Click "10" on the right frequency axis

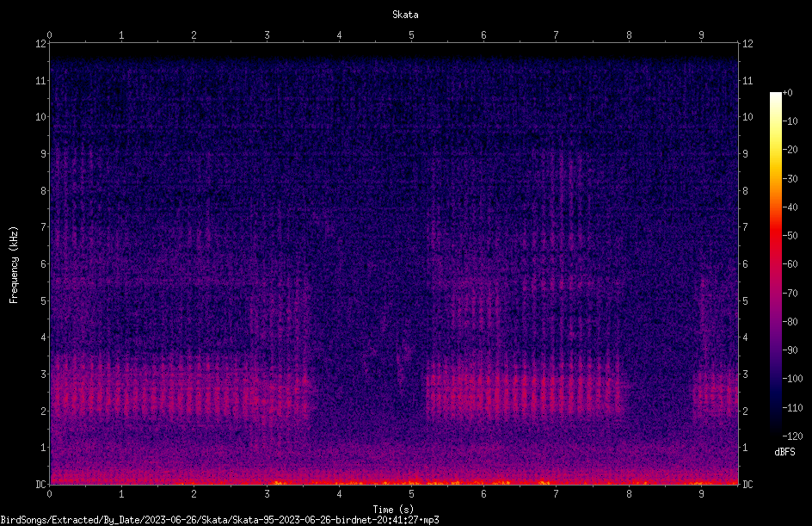pos(747,117)
